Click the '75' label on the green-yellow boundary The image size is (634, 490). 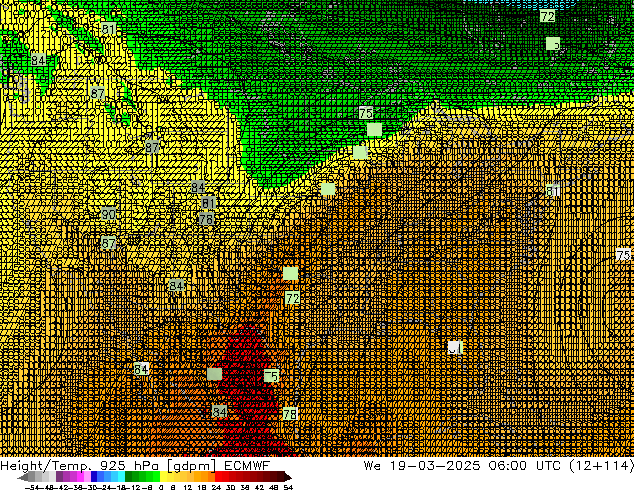click(x=366, y=113)
